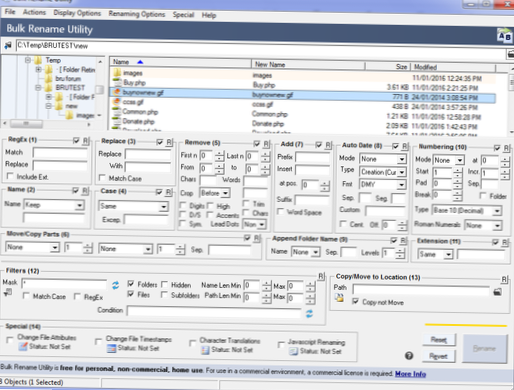Enable Digits checkbox in Remove section
Screen dimensions: 514x390
(183, 205)
